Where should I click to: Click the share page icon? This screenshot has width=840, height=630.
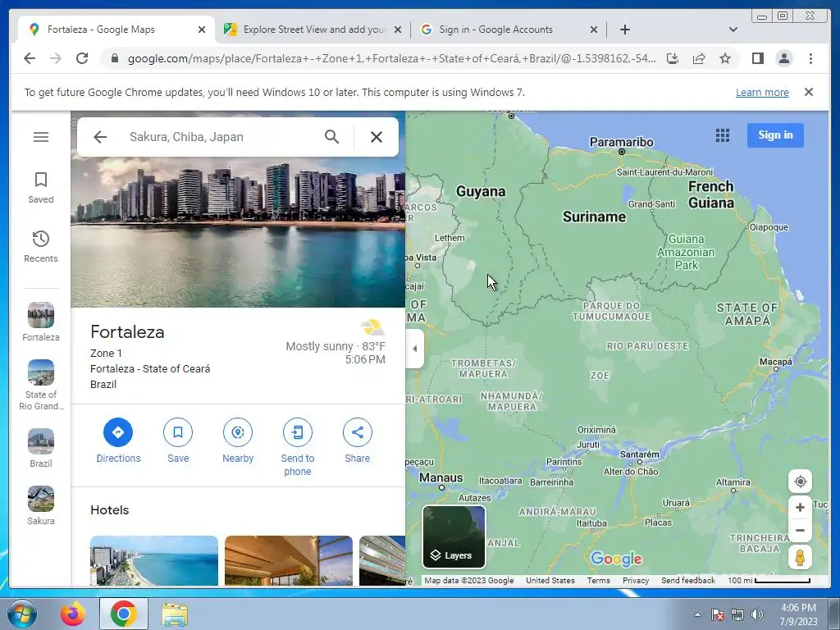[x=699, y=58]
